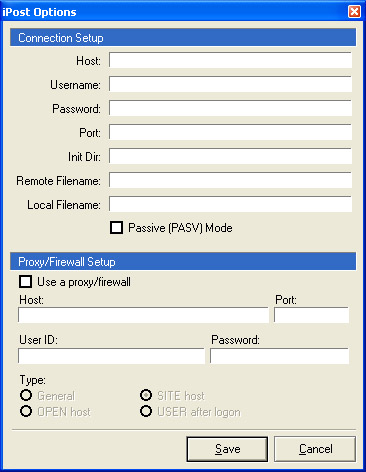The width and height of the screenshot is (366, 472).
Task: Click the Save button
Action: pyautogui.click(x=227, y=449)
